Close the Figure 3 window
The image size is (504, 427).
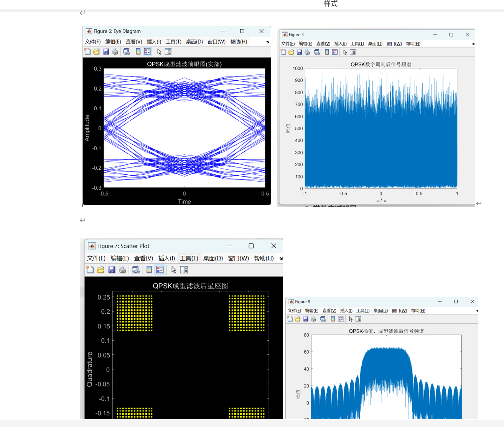point(468,35)
